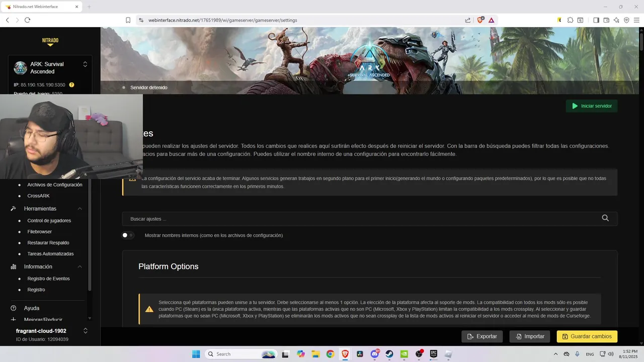Click the Importar button

[530, 336]
